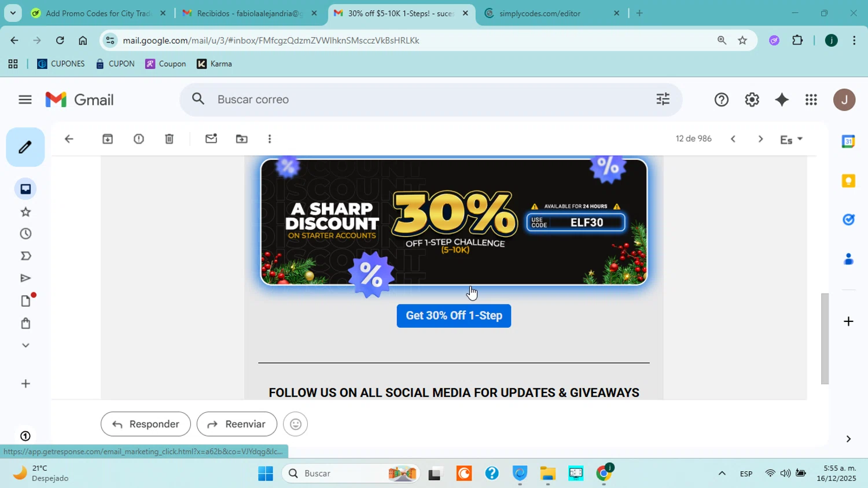This screenshot has width=868, height=488.
Task: Open CUPONES bookmark
Action: tap(61, 64)
